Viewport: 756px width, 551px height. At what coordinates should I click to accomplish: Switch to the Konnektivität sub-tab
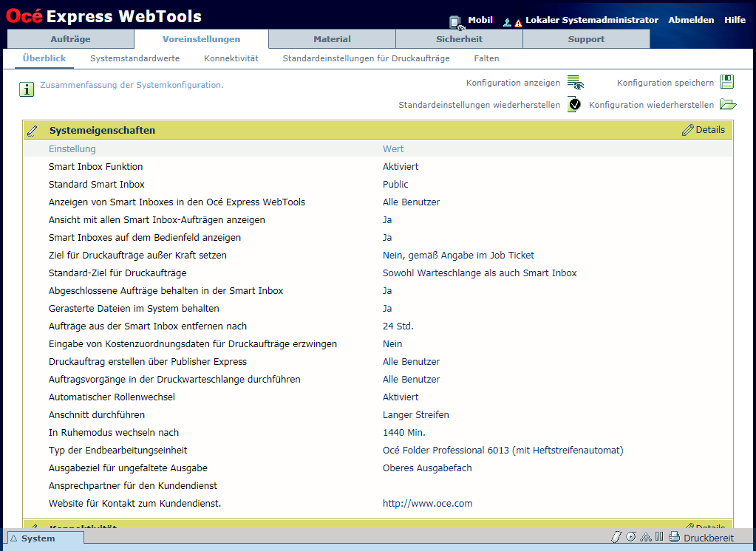(231, 58)
